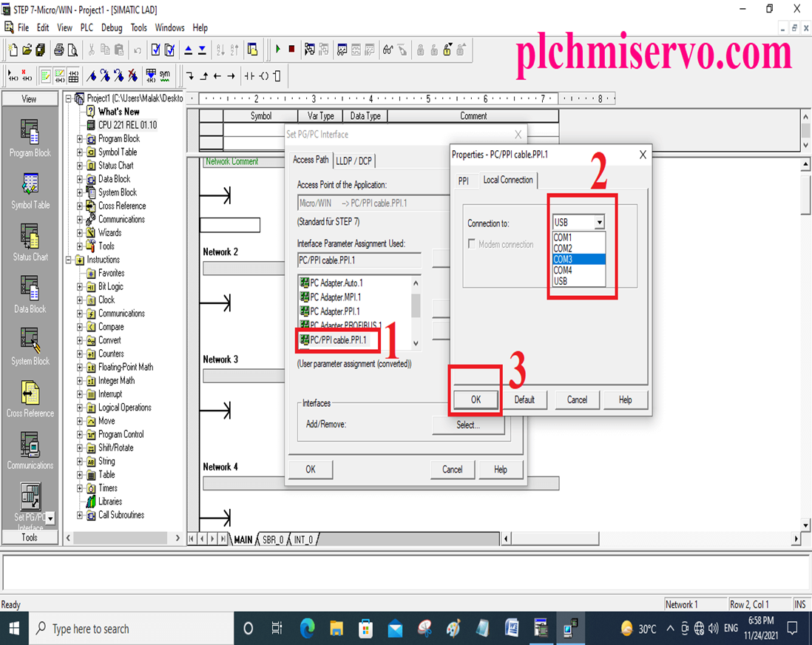This screenshot has width=812, height=645.
Task: Click the Compile toolbar icon
Action: [155, 50]
